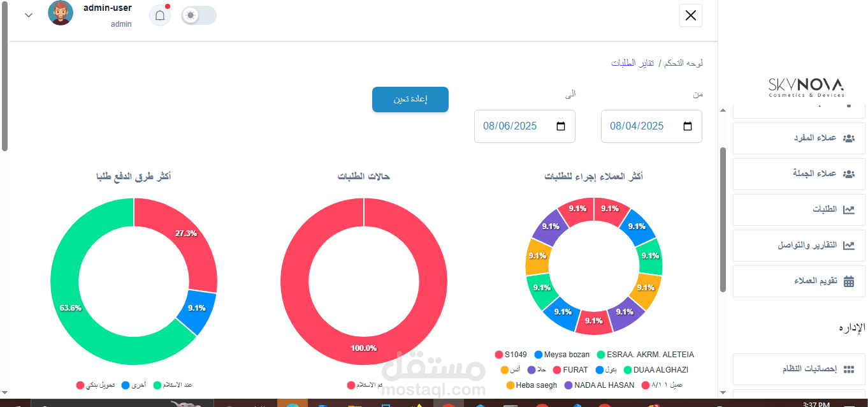Open the calendar picker for the إلى date

click(560, 126)
